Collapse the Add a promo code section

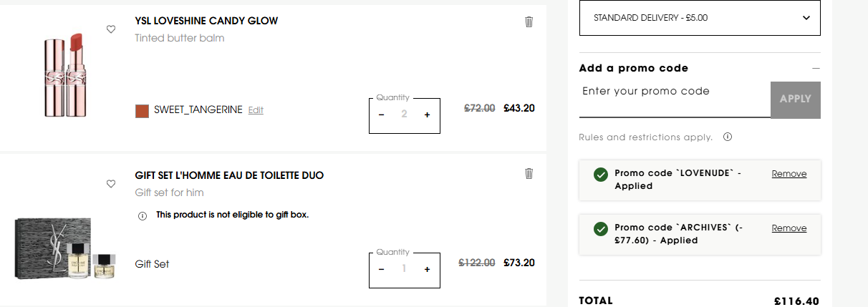coord(816,69)
